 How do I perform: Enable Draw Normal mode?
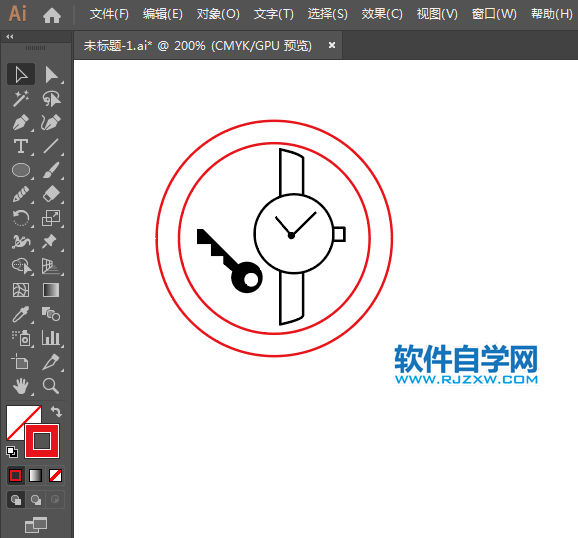(16, 500)
